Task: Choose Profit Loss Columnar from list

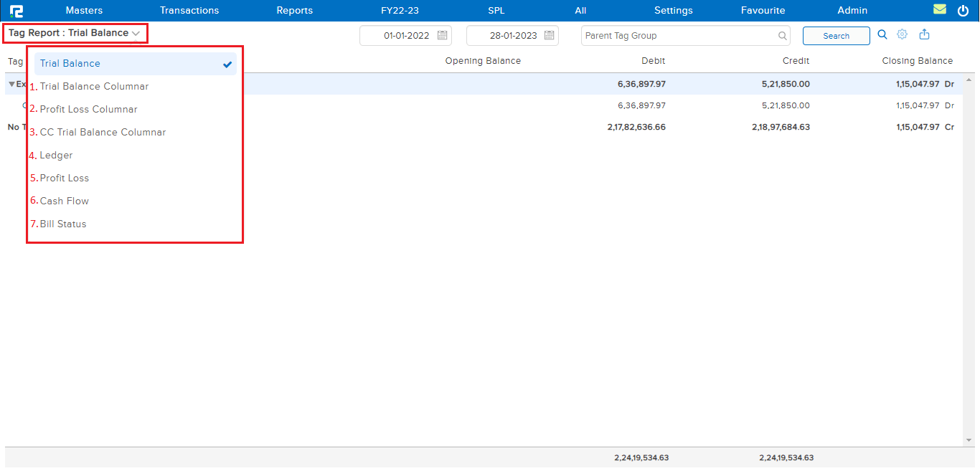Action: click(88, 110)
